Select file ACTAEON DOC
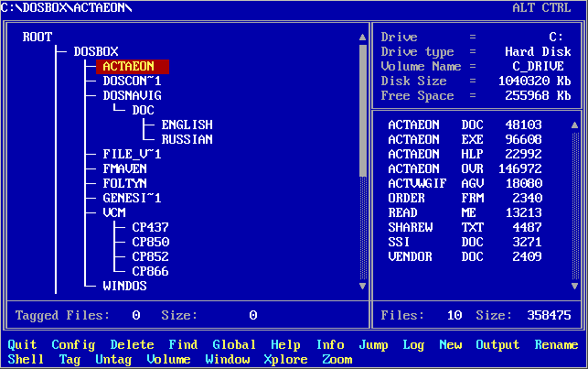 coord(465,125)
